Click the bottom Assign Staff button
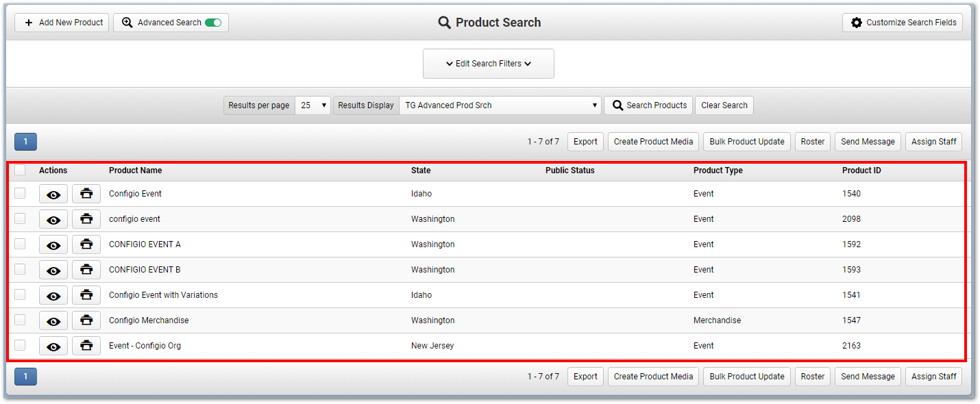The image size is (980, 404). pos(933,377)
